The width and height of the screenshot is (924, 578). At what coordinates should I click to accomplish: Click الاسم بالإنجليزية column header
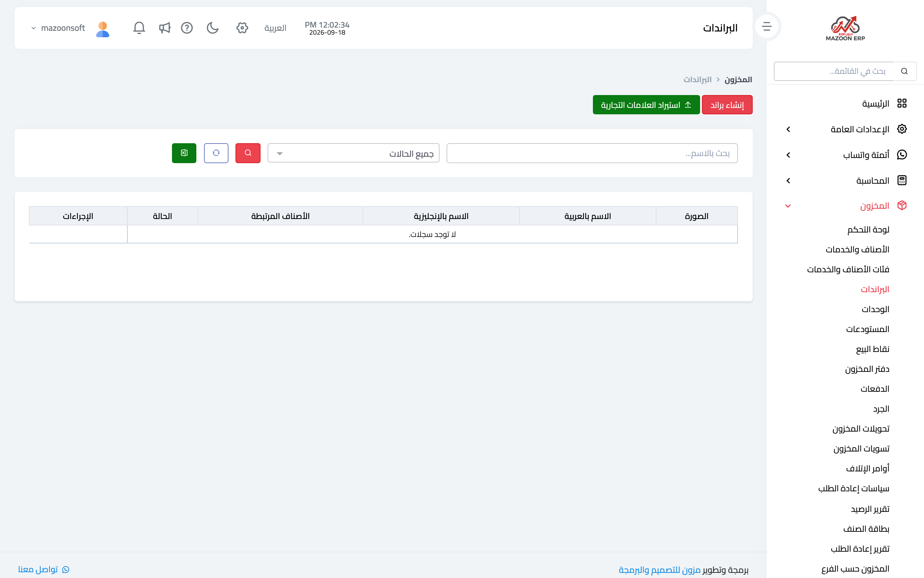[x=441, y=216]
